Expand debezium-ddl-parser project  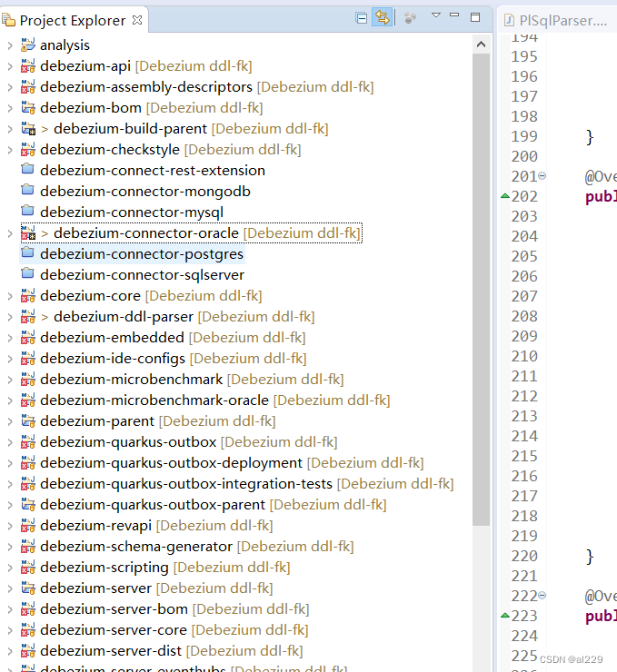pos(10,317)
